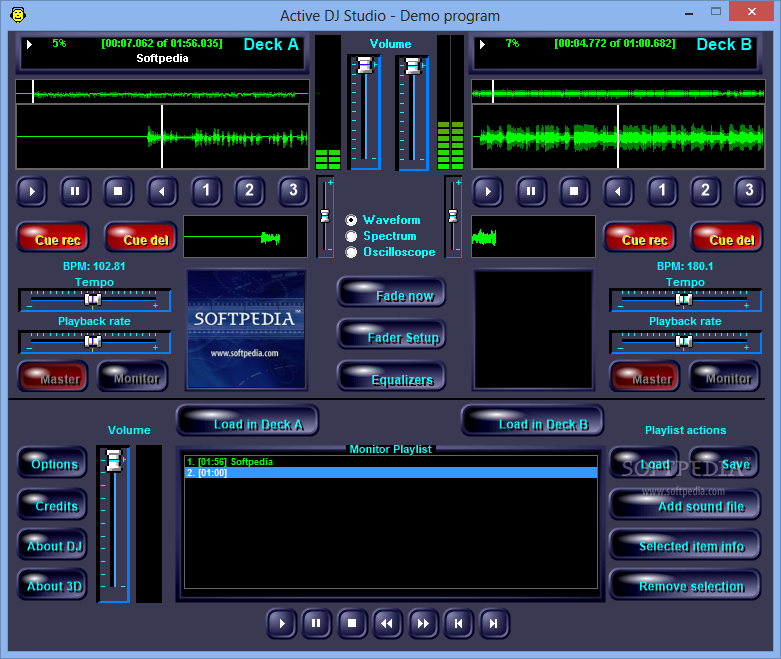Jump to cue point 2 on Deck B
The image size is (781, 659).
(x=705, y=191)
